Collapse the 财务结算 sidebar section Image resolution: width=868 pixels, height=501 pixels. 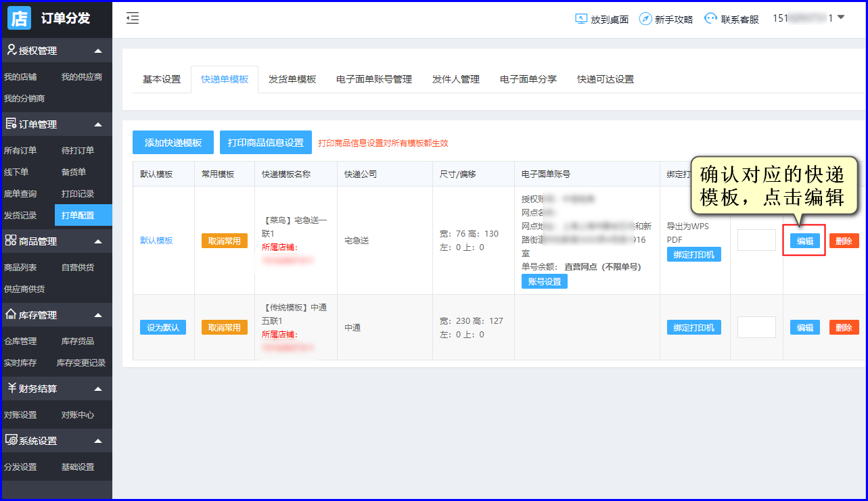(98, 389)
